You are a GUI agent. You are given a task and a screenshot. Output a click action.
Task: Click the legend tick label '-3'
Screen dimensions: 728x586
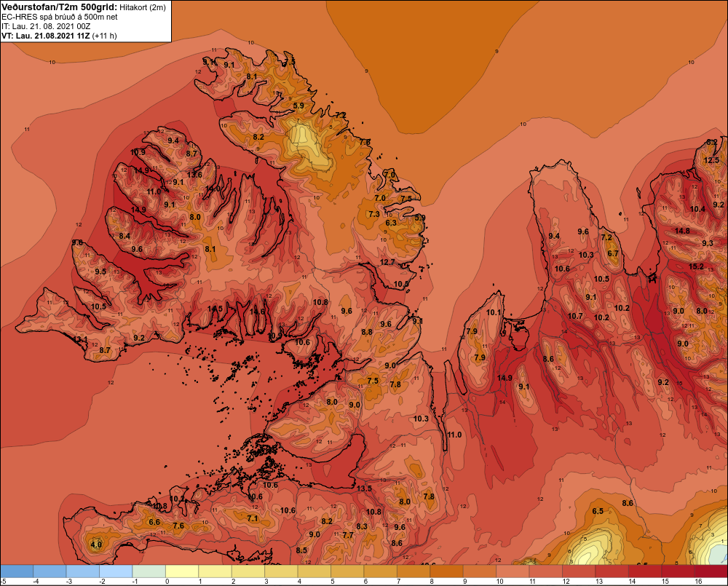[69, 582]
